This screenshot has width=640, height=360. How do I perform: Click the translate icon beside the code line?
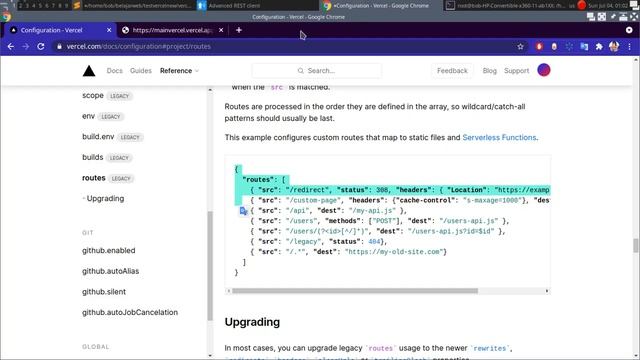tap(243, 211)
